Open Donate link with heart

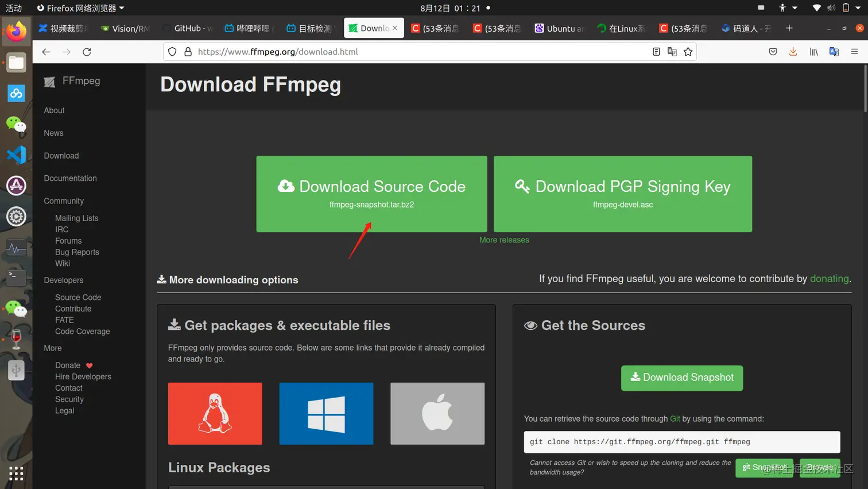point(73,365)
